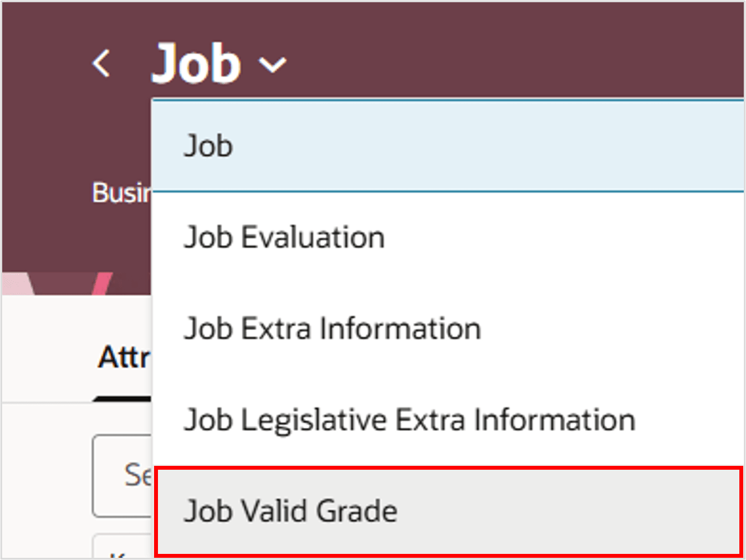Screen dimensions: 746x560
Task: Click the Business breadcrumb text
Action: coord(122,193)
